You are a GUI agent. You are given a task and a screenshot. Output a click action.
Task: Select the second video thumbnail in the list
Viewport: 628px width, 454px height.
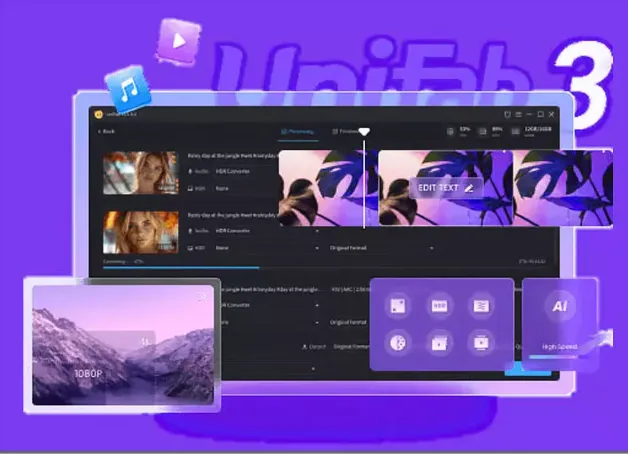(x=141, y=232)
